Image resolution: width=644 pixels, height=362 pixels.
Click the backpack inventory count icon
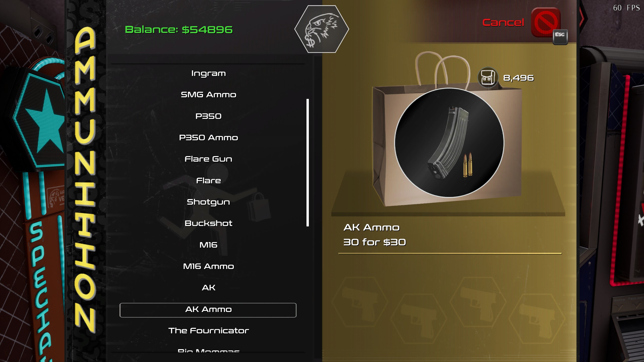pos(488,78)
